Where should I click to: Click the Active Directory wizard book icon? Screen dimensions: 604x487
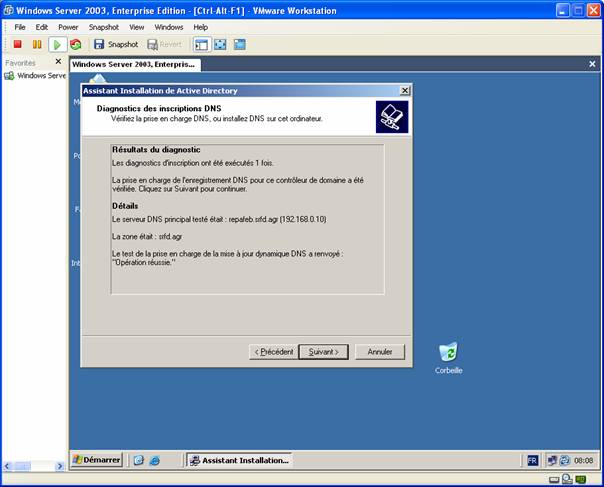pyautogui.click(x=392, y=117)
